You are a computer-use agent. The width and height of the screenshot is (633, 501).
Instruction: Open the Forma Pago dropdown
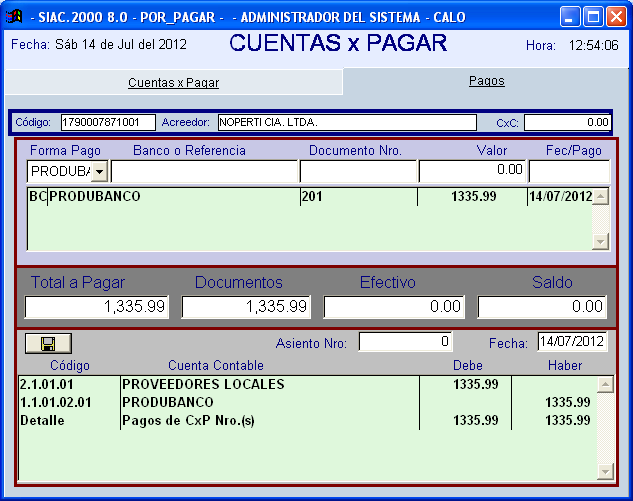(100, 172)
